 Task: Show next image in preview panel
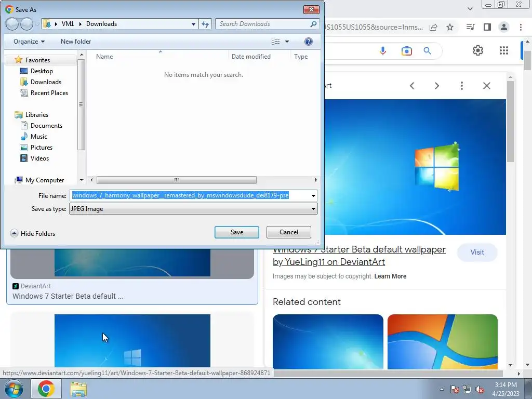pos(437,86)
